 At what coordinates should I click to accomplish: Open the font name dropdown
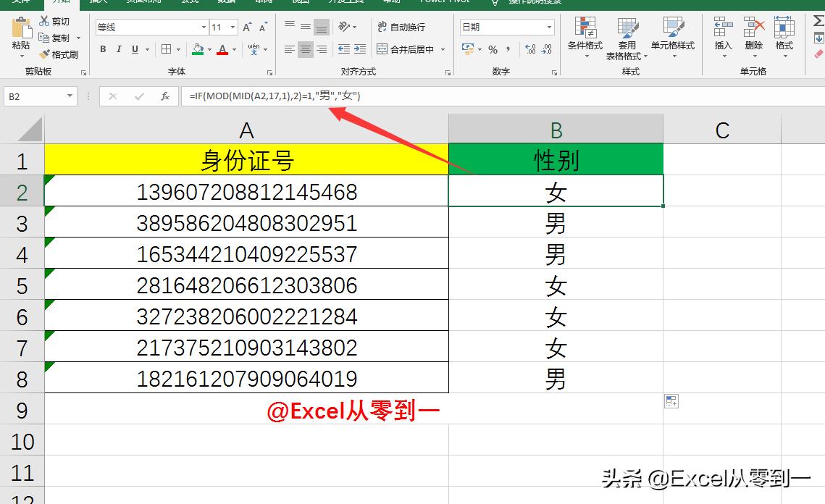(203, 26)
